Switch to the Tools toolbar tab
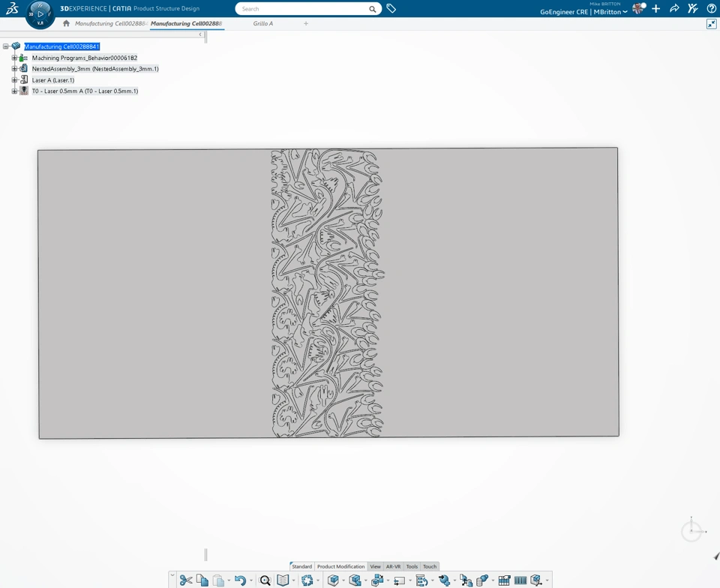Viewport: 720px width, 588px height. click(x=412, y=566)
